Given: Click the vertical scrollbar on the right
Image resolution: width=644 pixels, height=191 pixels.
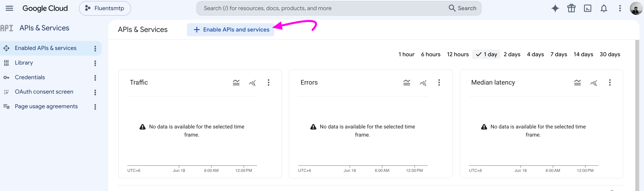Looking at the screenshot, I should tap(637, 115).
